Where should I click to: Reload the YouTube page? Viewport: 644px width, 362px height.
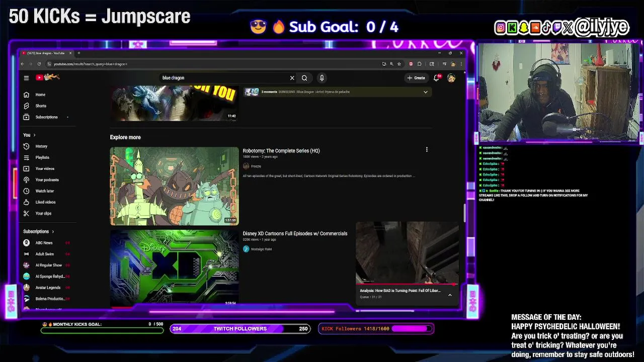pyautogui.click(x=38, y=64)
